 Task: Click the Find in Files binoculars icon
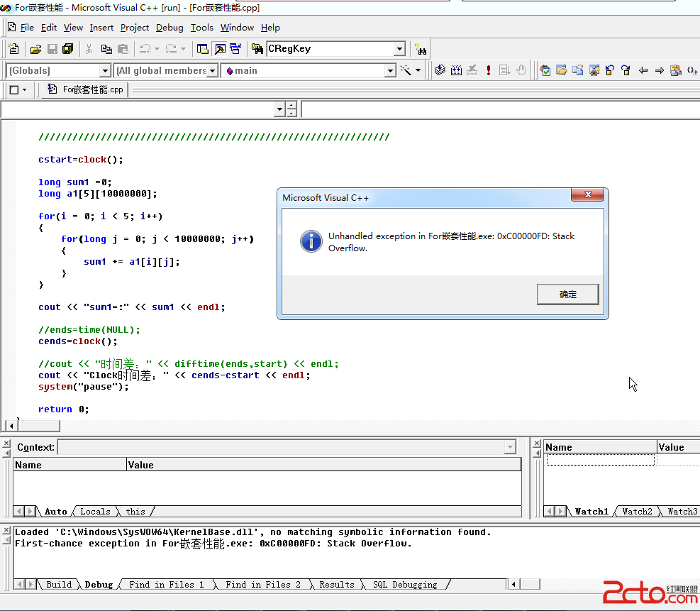257,49
